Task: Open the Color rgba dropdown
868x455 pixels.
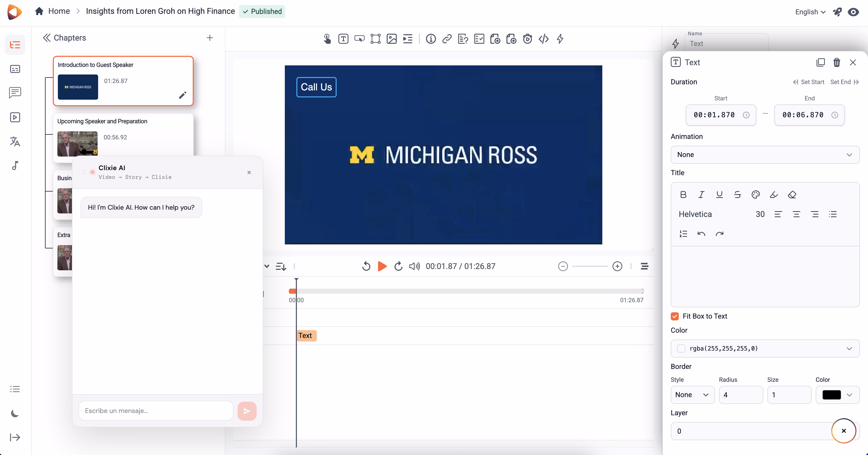Action: (765, 349)
